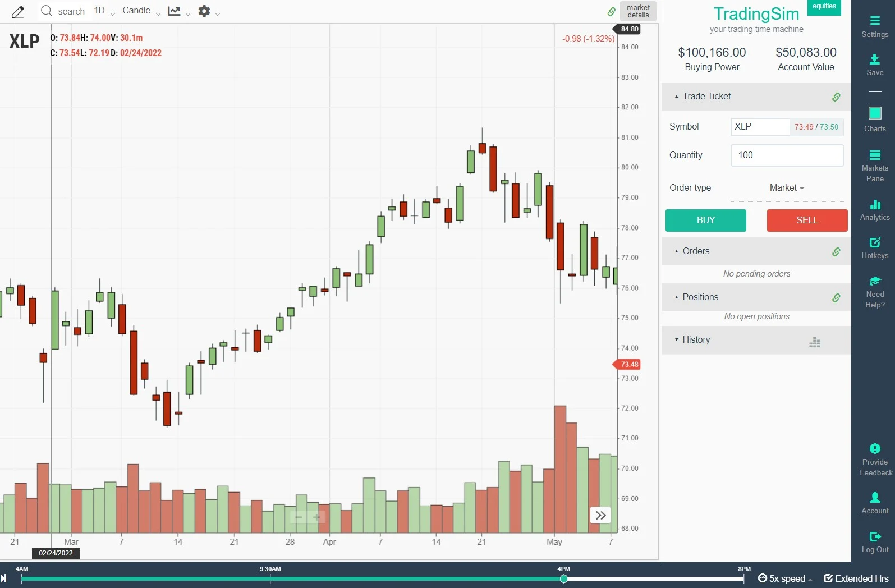Toggle the Positions panel link icon
Viewport: 895px width, 588px height.
pos(836,297)
